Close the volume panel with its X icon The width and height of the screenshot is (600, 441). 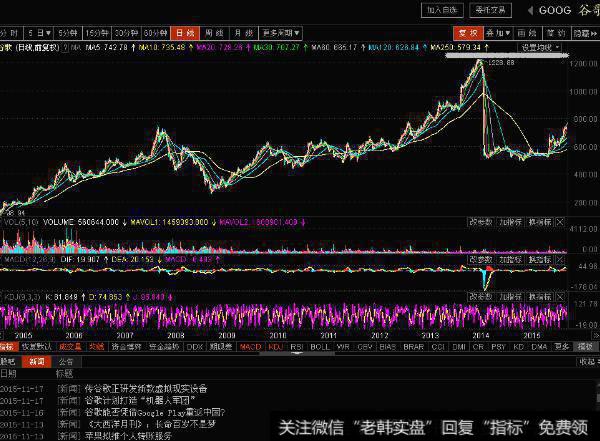(x=560, y=222)
